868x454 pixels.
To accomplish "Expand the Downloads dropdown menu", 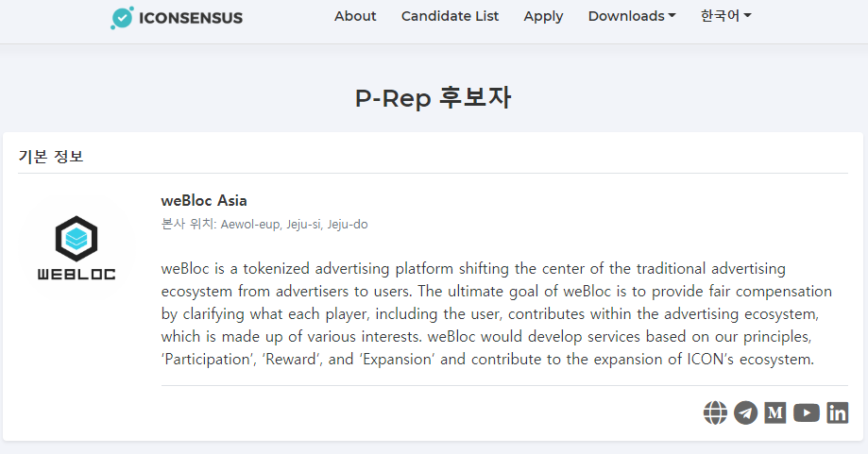I will point(632,16).
